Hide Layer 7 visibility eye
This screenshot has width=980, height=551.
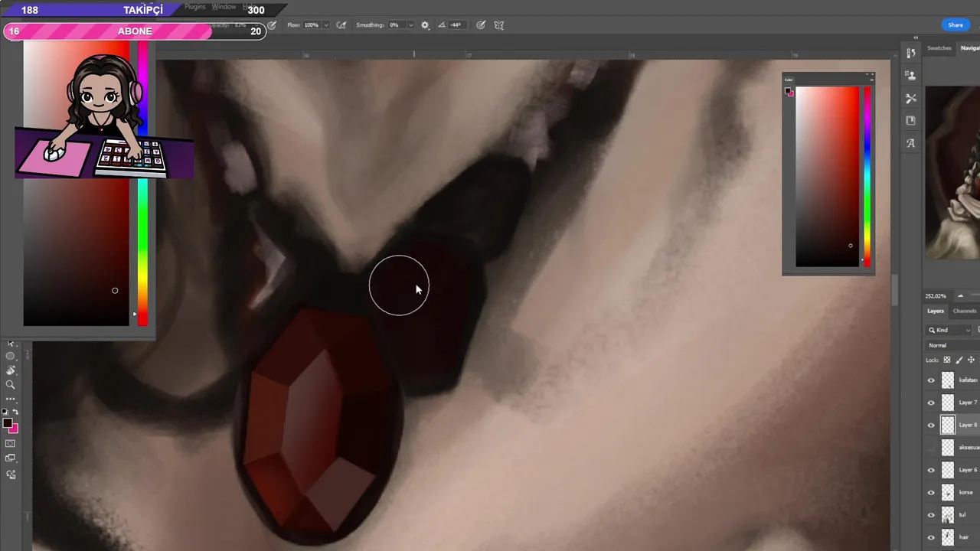pos(931,403)
